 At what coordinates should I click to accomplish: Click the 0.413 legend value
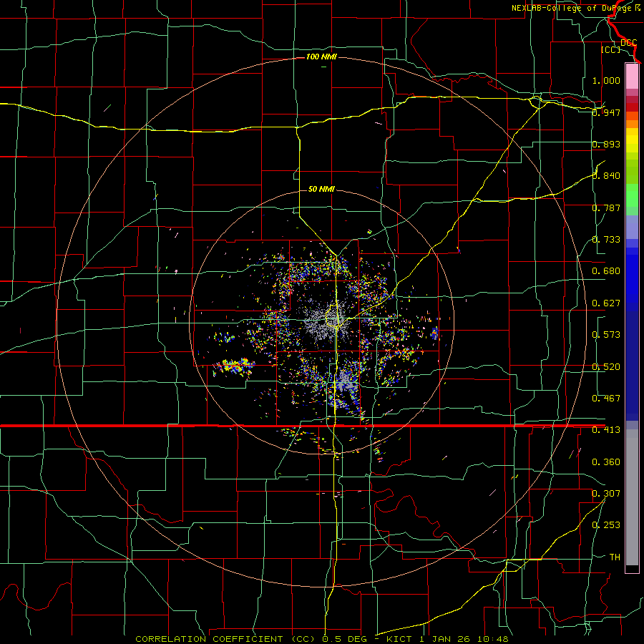pyautogui.click(x=606, y=429)
